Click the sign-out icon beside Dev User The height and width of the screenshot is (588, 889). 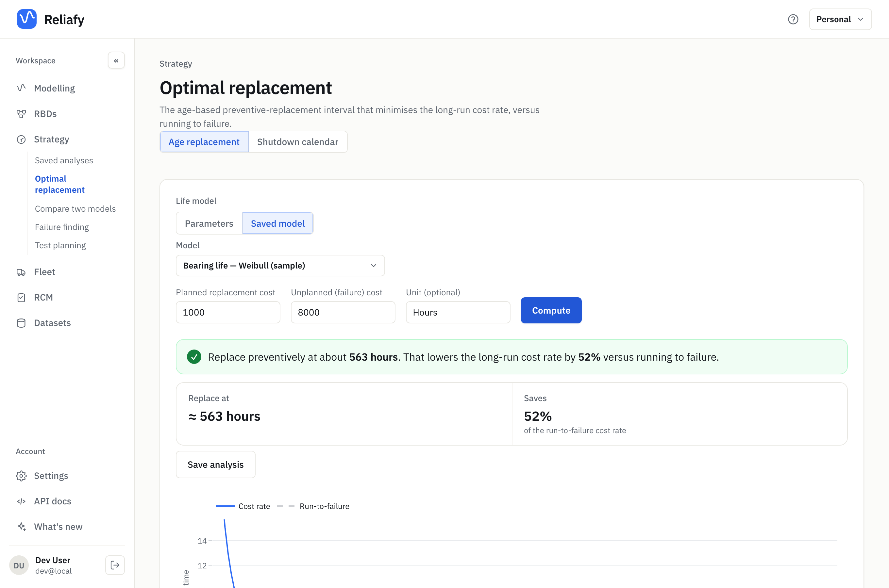tap(115, 565)
